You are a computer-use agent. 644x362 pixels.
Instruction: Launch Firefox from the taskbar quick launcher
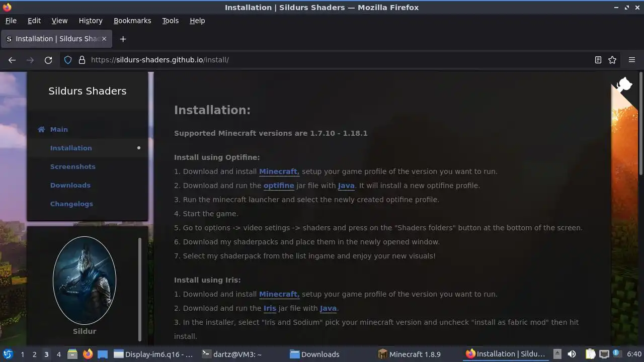click(x=88, y=354)
